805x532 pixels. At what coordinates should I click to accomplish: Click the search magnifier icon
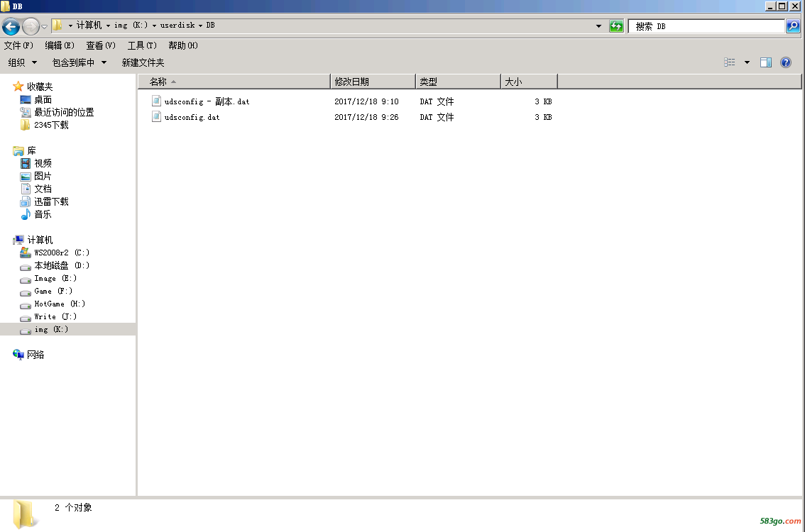pyautogui.click(x=793, y=26)
